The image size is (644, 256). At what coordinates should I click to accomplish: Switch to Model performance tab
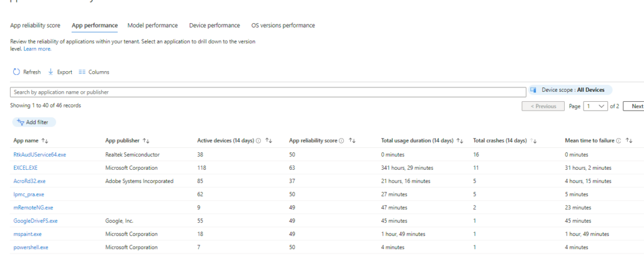(x=152, y=26)
